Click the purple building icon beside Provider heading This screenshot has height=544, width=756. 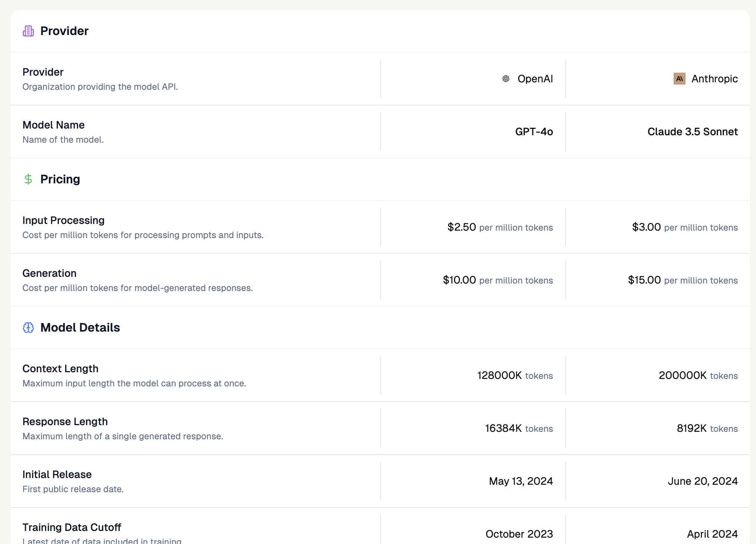(x=28, y=31)
